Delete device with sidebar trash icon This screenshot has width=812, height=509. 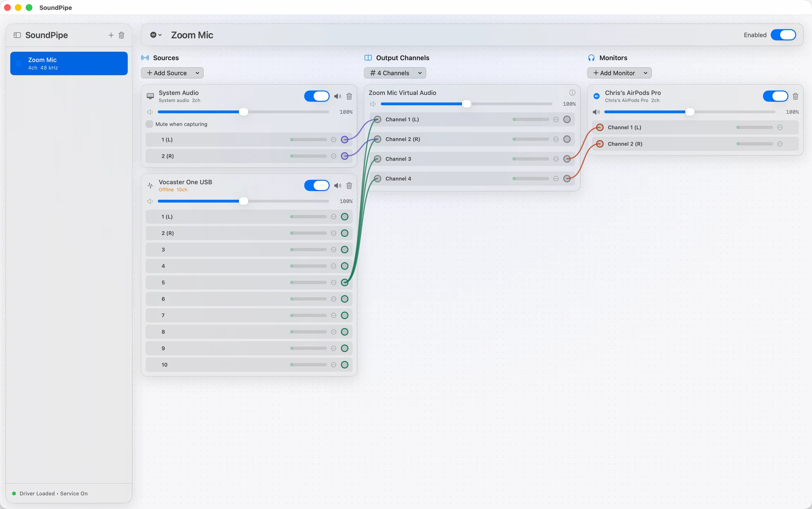(x=122, y=35)
